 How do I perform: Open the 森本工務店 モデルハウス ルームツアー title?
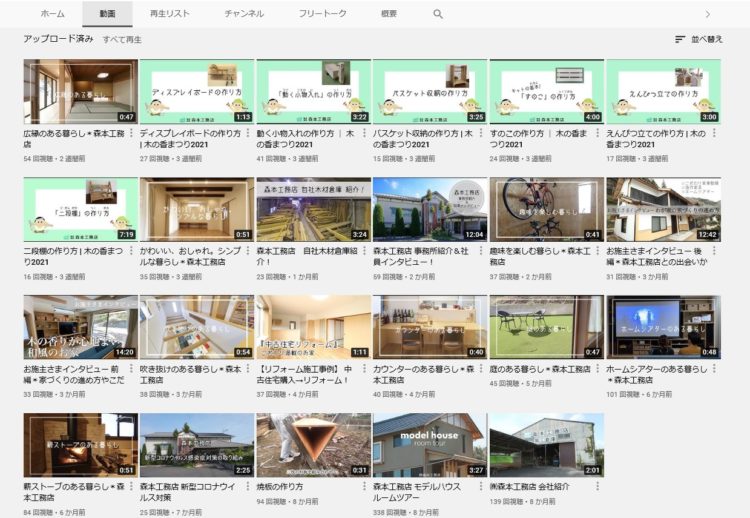[417, 492]
